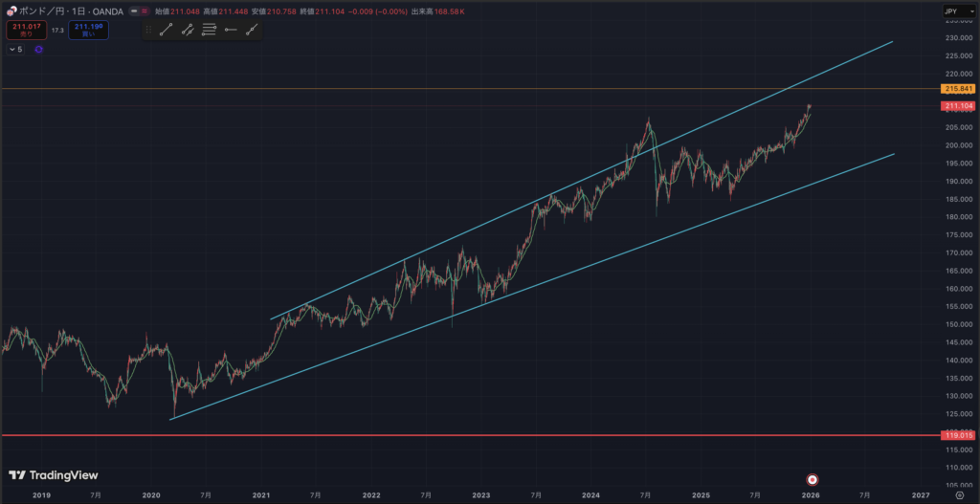
Task: Click the 211.190 buy button
Action: click(x=88, y=31)
